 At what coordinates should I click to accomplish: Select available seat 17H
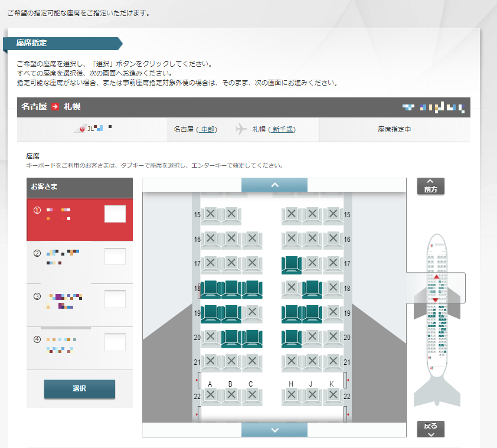292,265
